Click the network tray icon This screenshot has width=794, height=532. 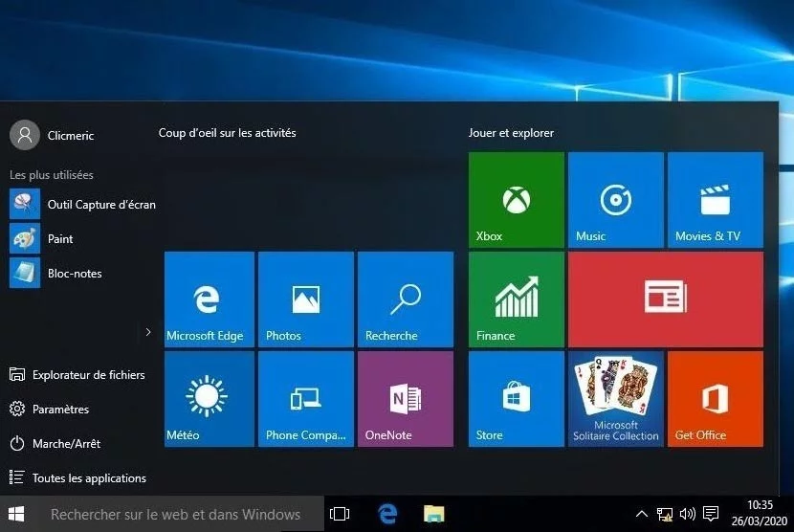pyautogui.click(x=664, y=514)
